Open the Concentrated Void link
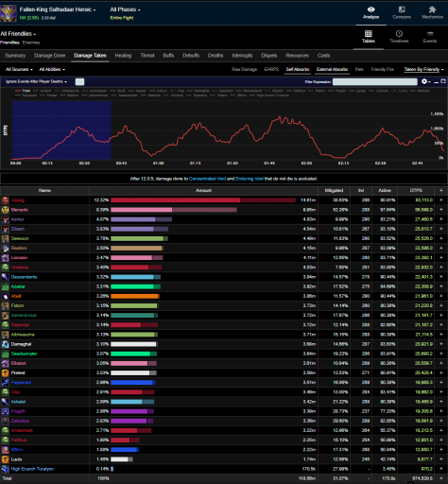448x484 pixels. 207,179
